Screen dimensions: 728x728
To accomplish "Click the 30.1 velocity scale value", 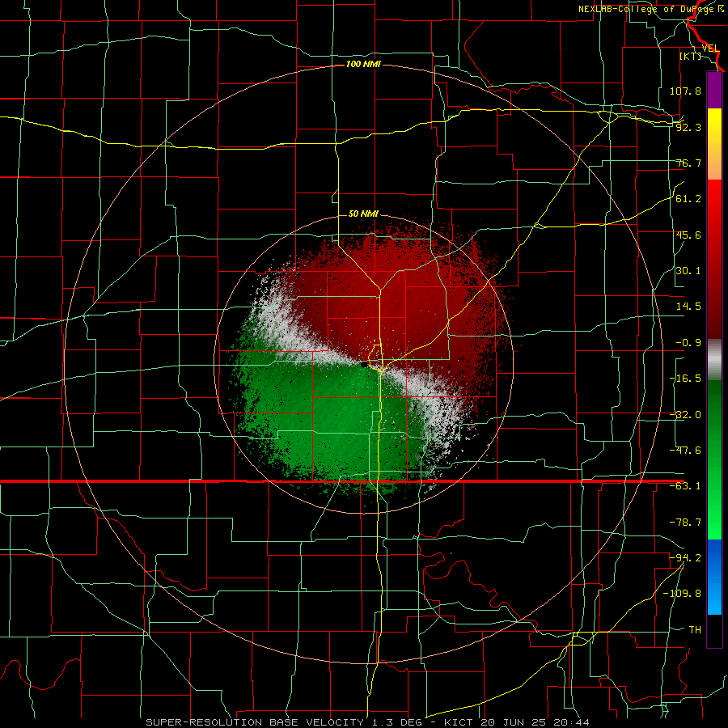I will click(688, 271).
